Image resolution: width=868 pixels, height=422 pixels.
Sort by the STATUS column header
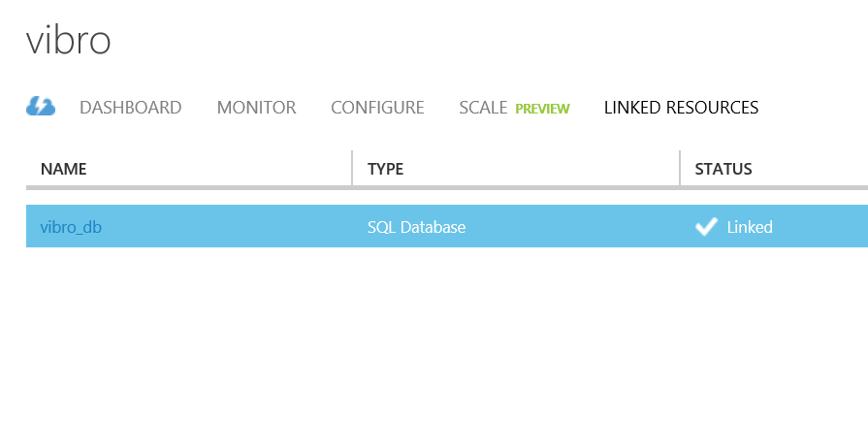(723, 169)
